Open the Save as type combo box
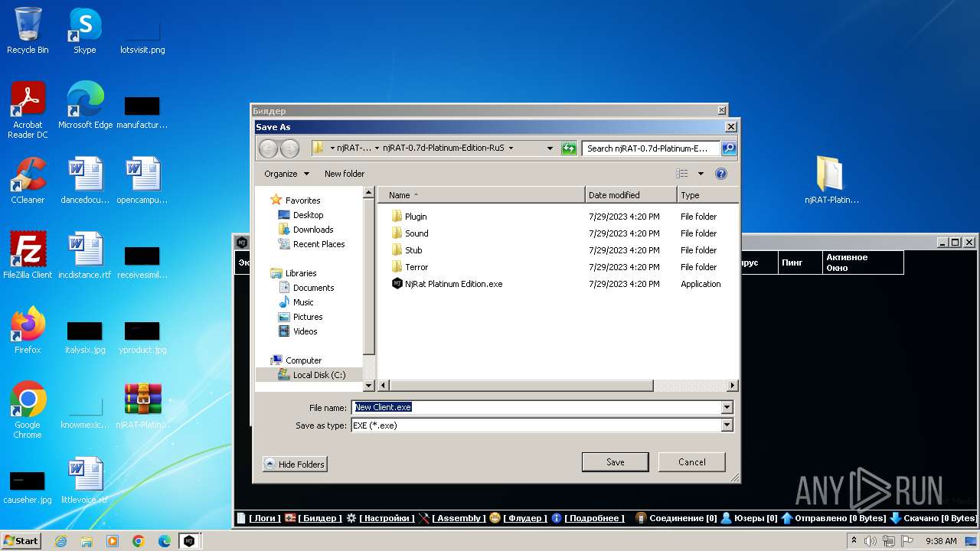Image resolution: width=980 pixels, height=551 pixels. coord(542,425)
